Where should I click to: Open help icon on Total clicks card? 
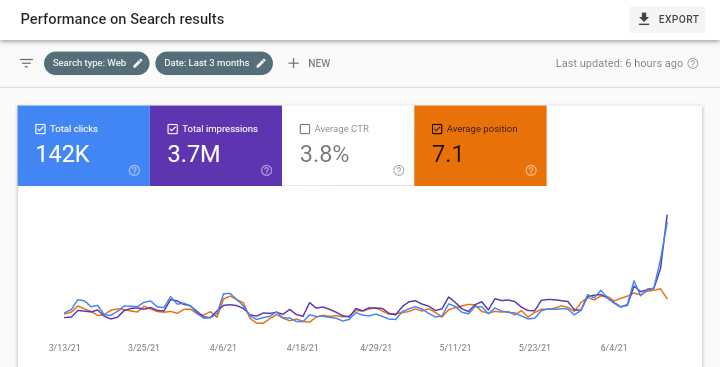[134, 171]
